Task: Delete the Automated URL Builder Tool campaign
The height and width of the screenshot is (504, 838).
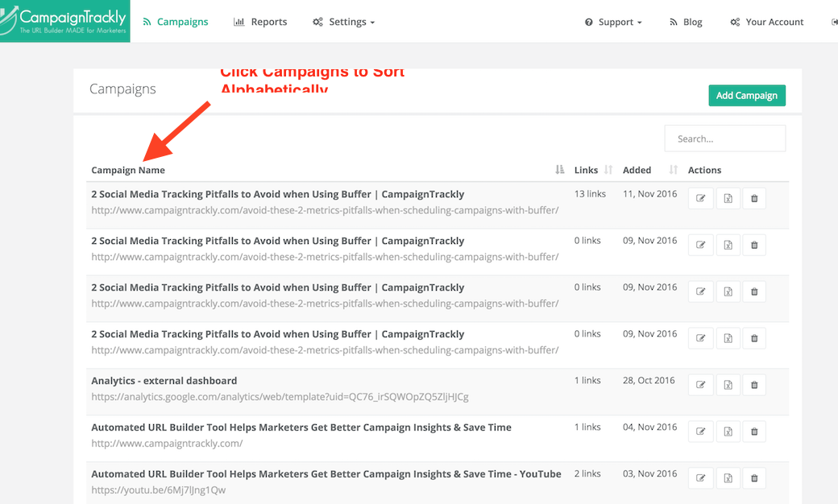Action: 754,432
